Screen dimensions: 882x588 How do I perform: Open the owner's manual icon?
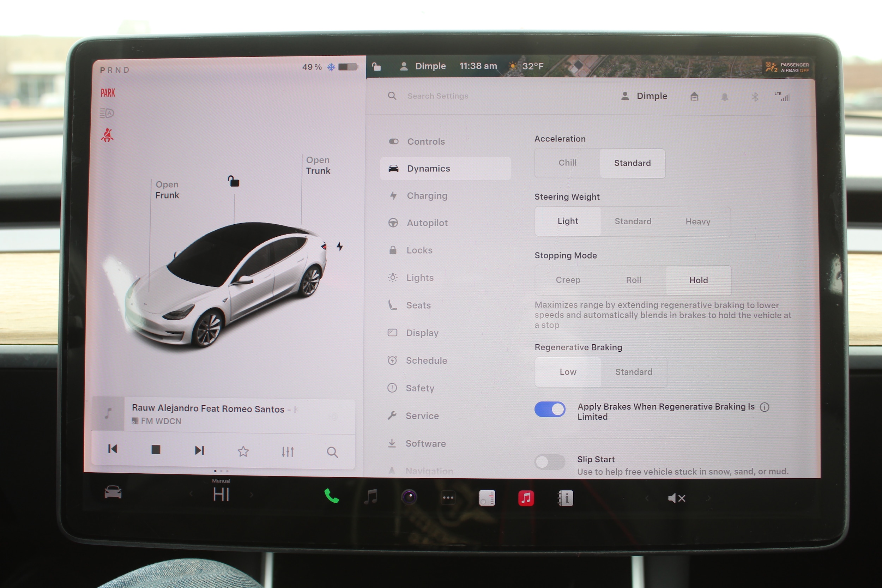click(566, 498)
